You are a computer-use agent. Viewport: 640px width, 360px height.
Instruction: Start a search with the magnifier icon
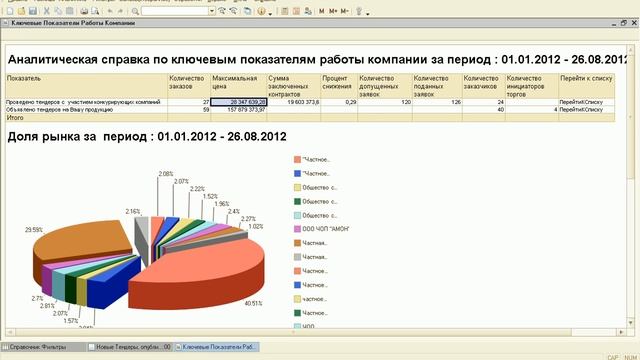point(135,11)
